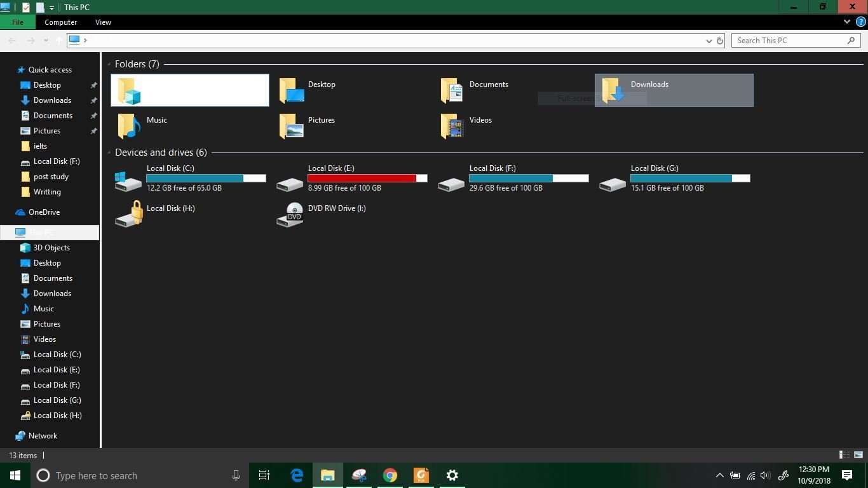
Task: Click Local Disk (G:) capacity bar
Action: pyautogui.click(x=690, y=179)
